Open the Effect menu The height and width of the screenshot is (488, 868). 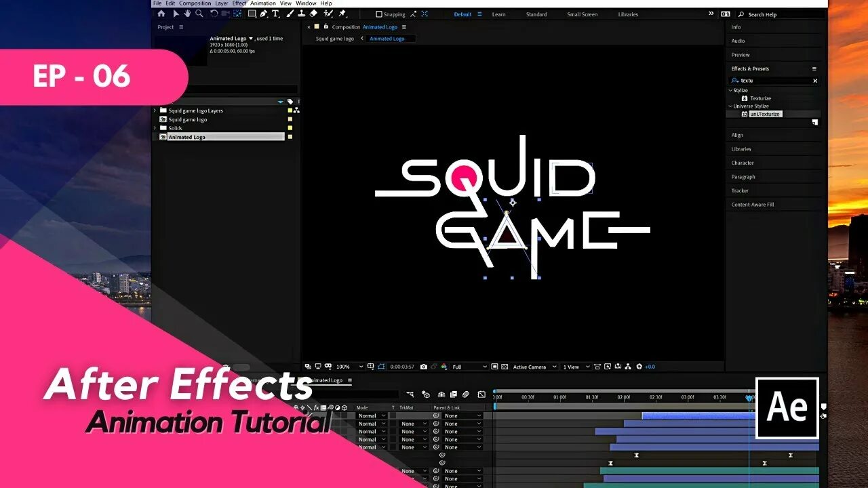coord(239,3)
